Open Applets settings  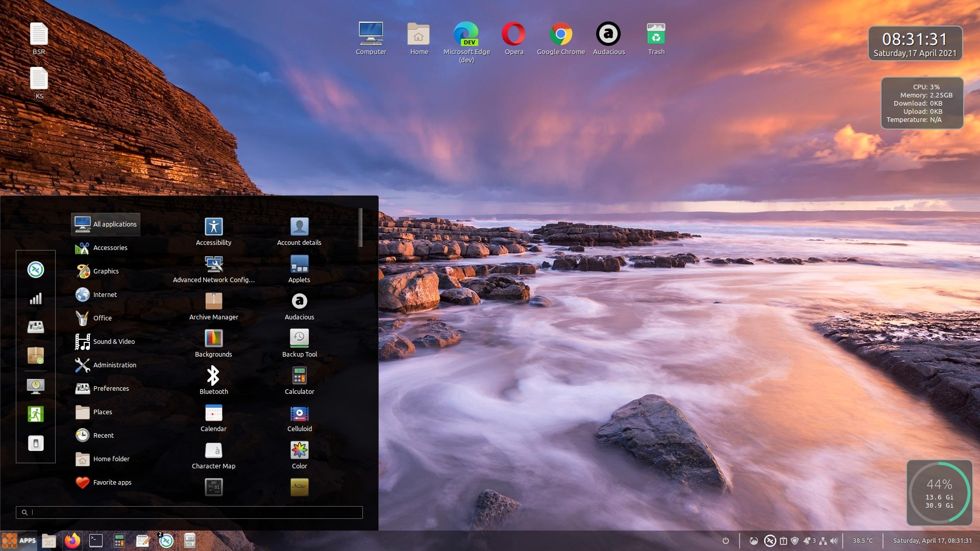(299, 269)
